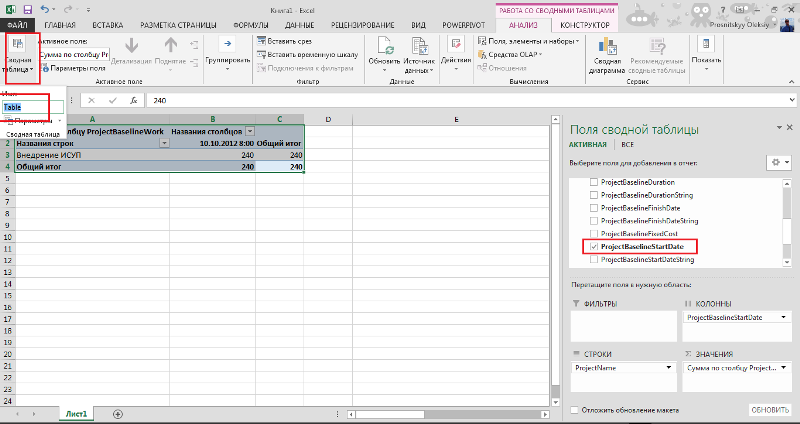The height and width of the screenshot is (424, 800).
Task: Click the Excel application icon
Action: coord(10,9)
